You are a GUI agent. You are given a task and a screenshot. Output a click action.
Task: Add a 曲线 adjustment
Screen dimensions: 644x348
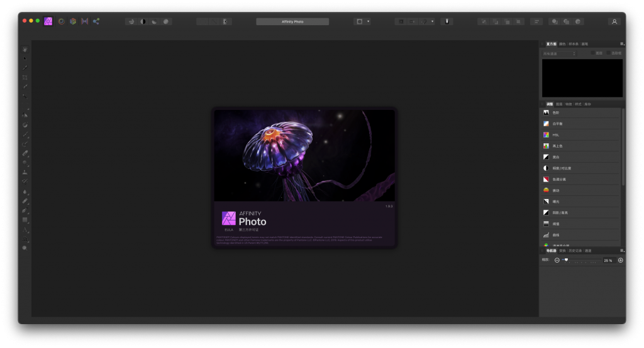coord(579,235)
